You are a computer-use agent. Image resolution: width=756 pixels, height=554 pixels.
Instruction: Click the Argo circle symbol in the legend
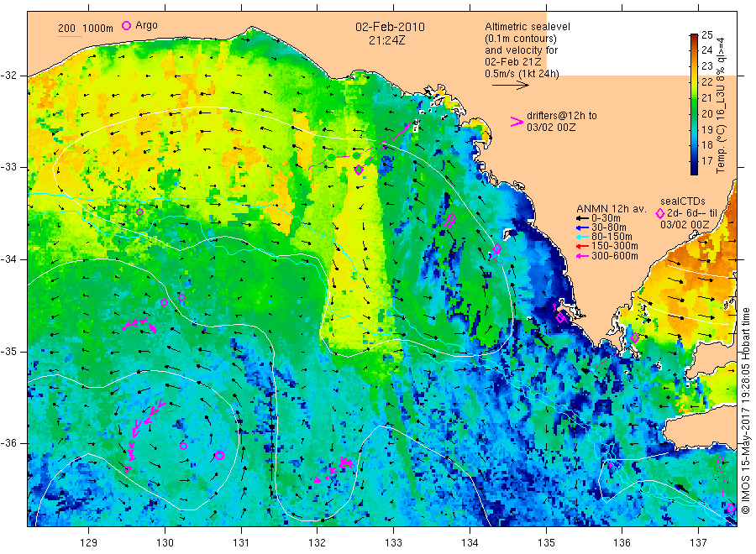point(126,25)
